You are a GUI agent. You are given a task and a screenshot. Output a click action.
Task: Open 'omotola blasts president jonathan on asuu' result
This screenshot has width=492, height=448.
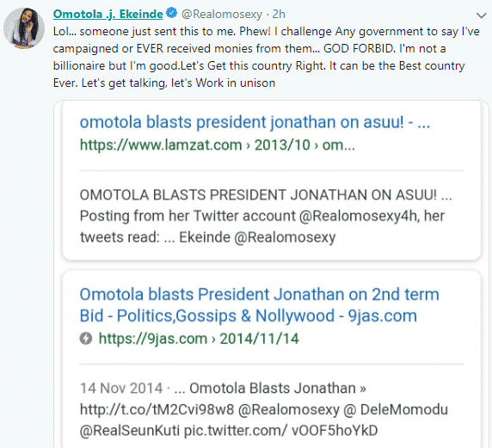[x=255, y=122]
